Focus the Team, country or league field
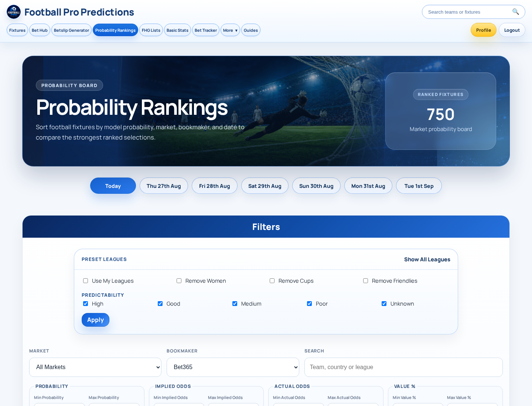This screenshot has height=406, width=532. (403, 367)
